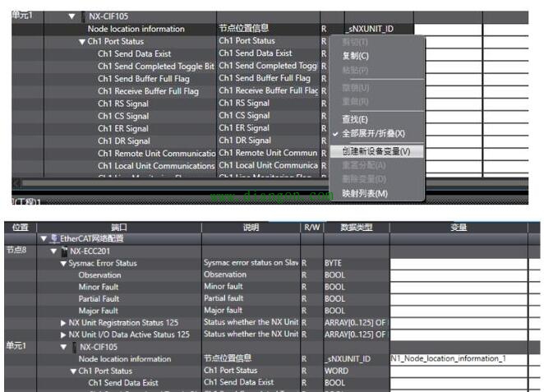The width and height of the screenshot is (544, 392).
Task: Select 创建新设备变量(V) in the context menu
Action: coord(376,151)
